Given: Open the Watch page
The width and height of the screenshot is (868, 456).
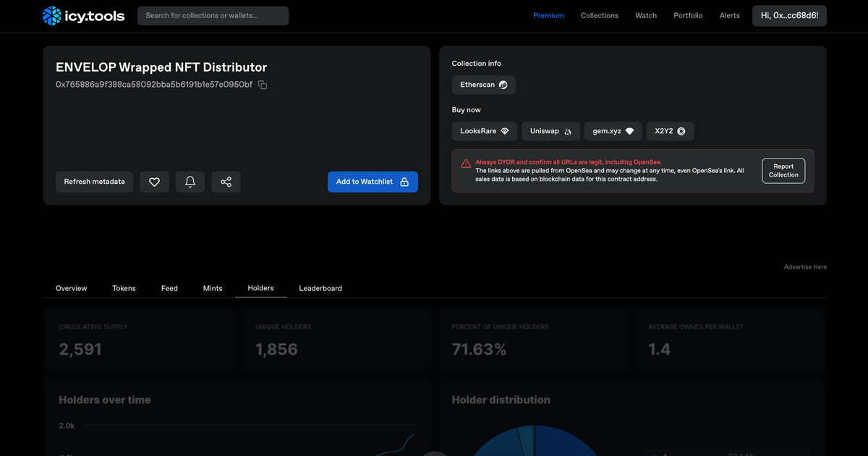Looking at the screenshot, I should [x=646, y=15].
